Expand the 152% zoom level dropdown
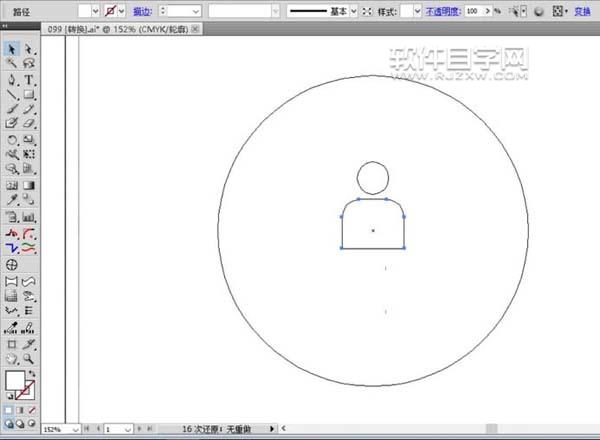The image size is (600, 440). click(75, 430)
